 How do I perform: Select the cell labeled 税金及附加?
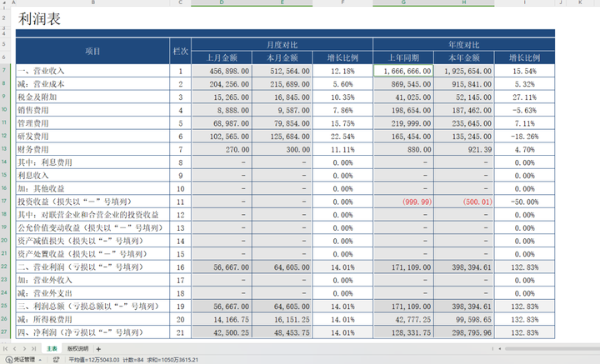[x=92, y=97]
